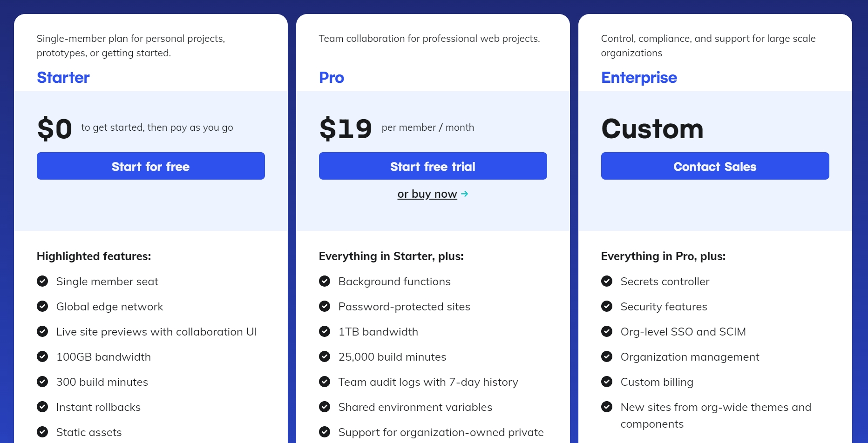
Task: Click the checkmark beside Secrets controller
Action: click(x=607, y=281)
